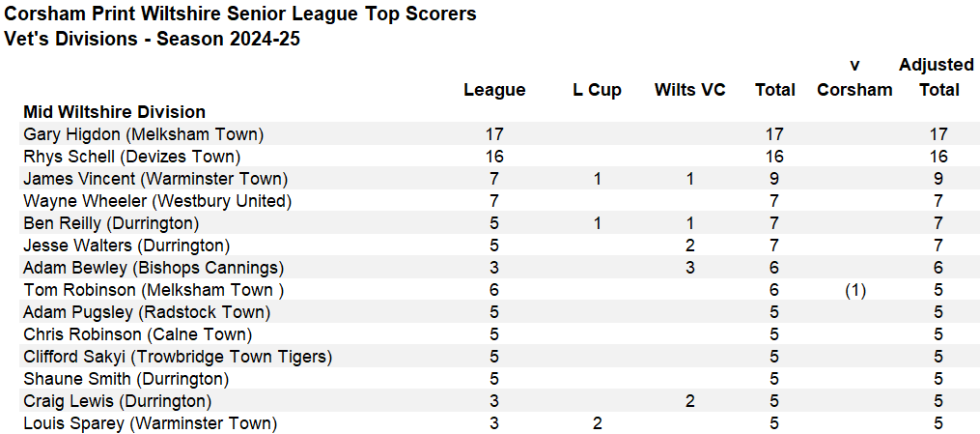
Task: Select Rhys Schell's league goals value 16
Action: [x=494, y=157]
